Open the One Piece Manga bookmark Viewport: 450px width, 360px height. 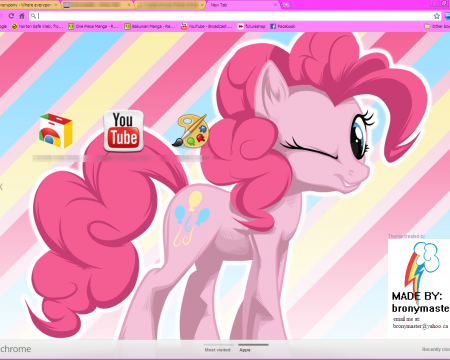tap(93, 26)
